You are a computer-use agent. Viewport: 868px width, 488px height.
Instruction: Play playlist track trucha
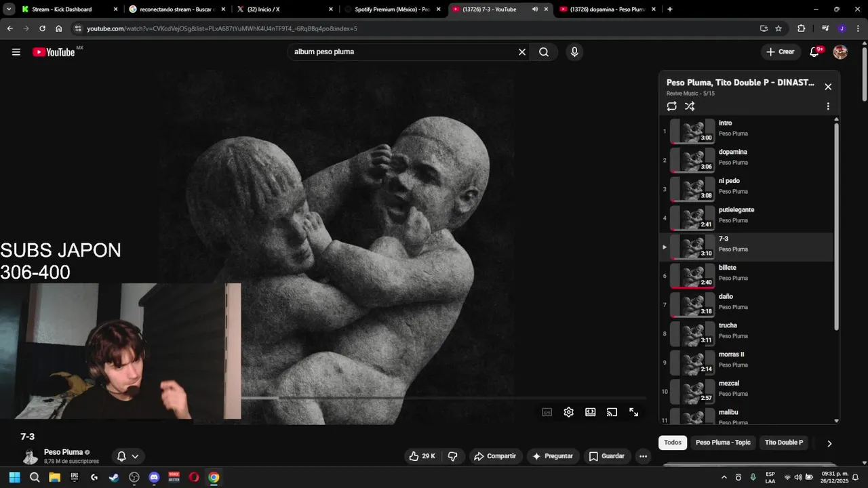(746, 333)
